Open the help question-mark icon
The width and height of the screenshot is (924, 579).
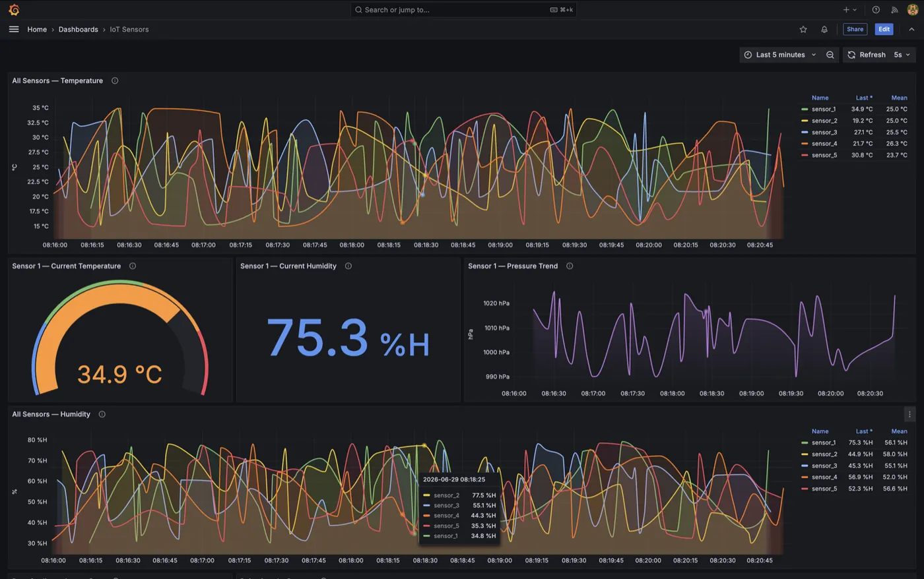876,10
